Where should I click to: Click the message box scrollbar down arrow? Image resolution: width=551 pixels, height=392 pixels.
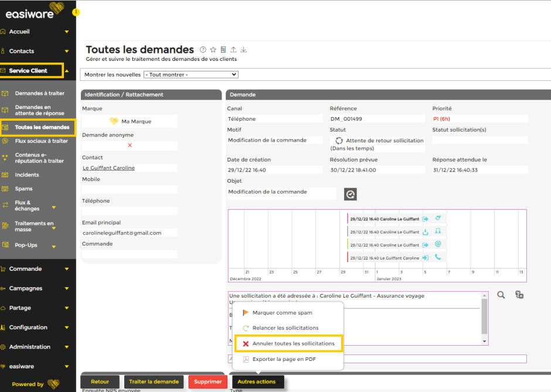(484, 340)
